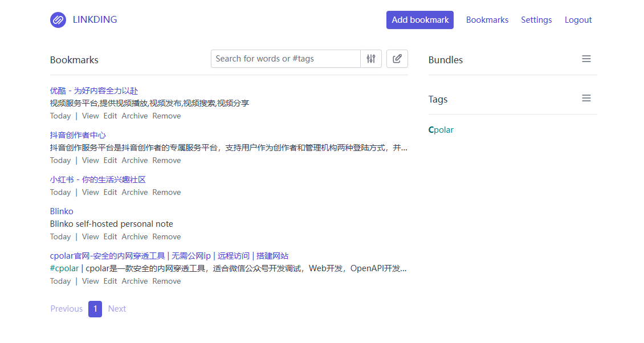Edit the 抖音创作者中心 bookmark
Viewport: 644px width, 343px height.
coord(110,160)
